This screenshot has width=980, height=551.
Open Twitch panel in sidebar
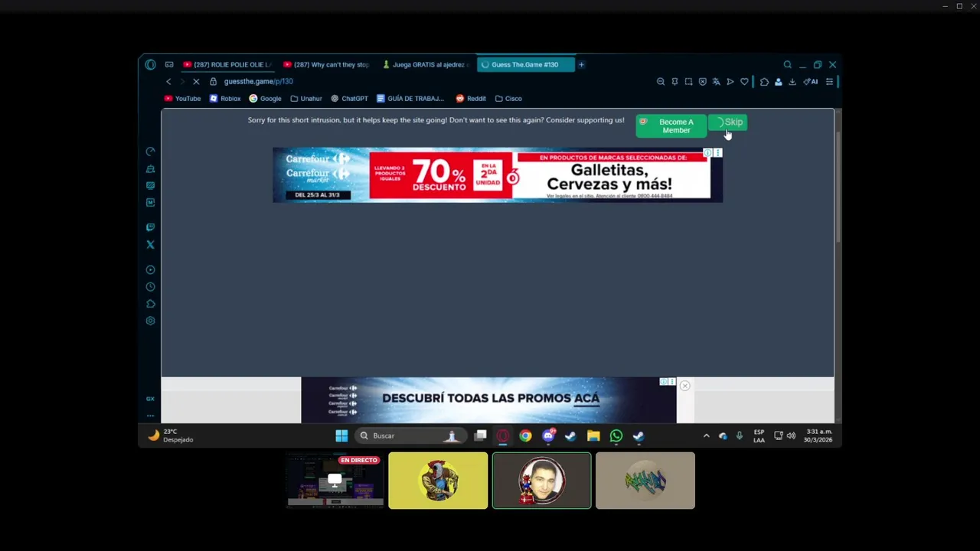point(150,227)
